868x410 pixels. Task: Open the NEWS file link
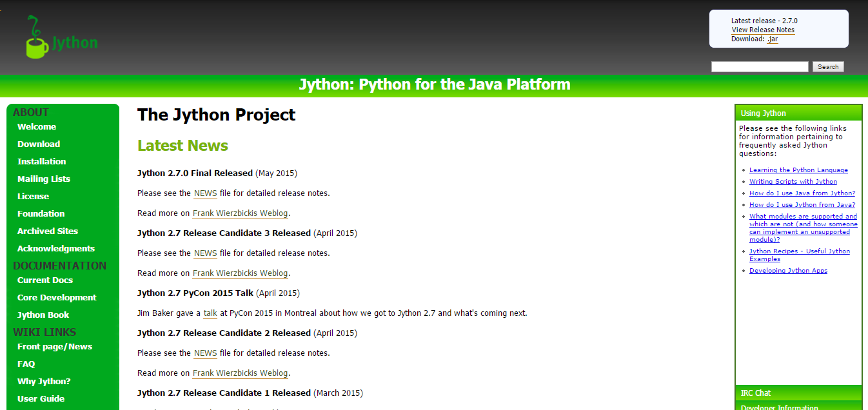tap(205, 193)
